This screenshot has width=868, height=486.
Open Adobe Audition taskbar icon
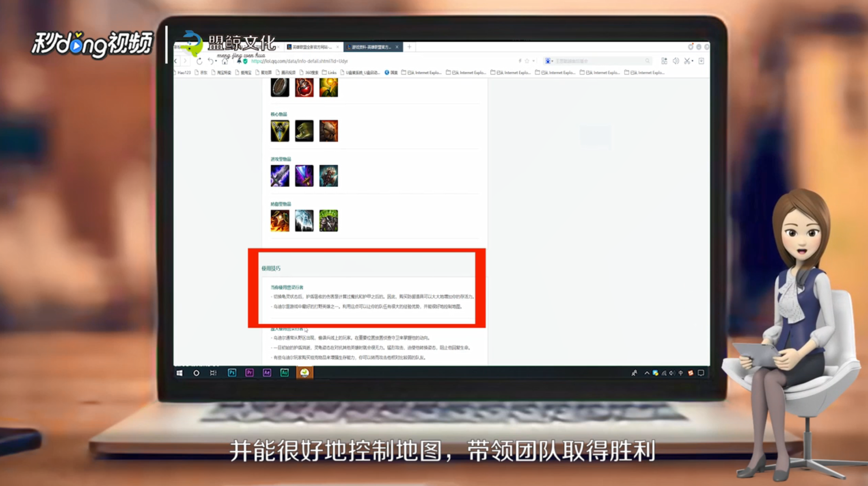(284, 373)
